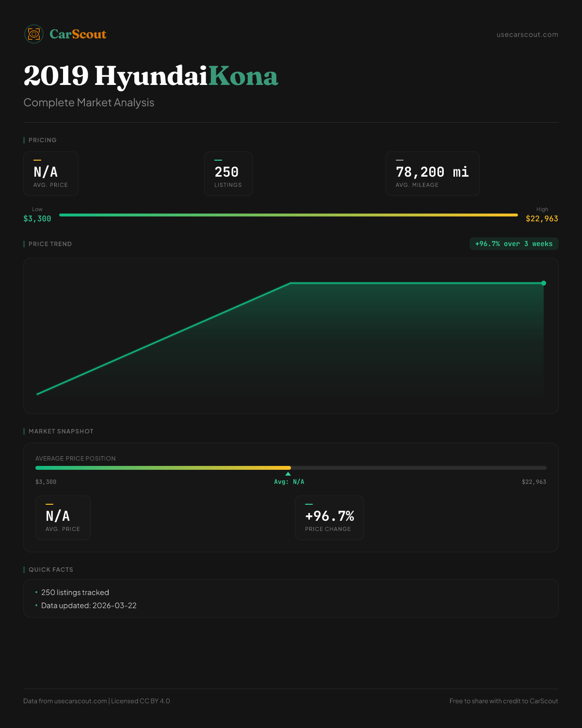Image resolution: width=582 pixels, height=728 pixels.
Task: Click the green triangle average price marker
Action: tap(288, 474)
